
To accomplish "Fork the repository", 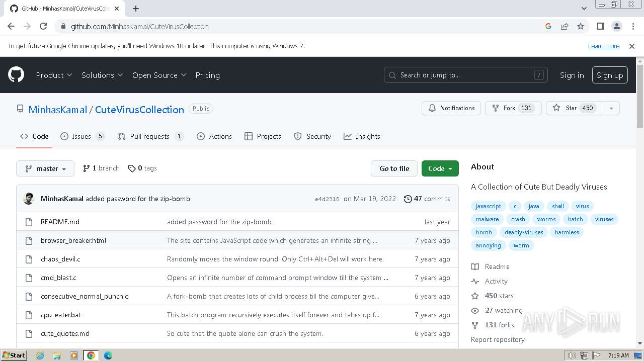I will tap(513, 108).
